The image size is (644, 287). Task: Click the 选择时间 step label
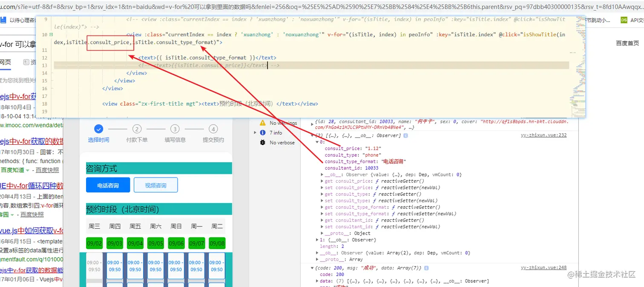click(x=99, y=140)
